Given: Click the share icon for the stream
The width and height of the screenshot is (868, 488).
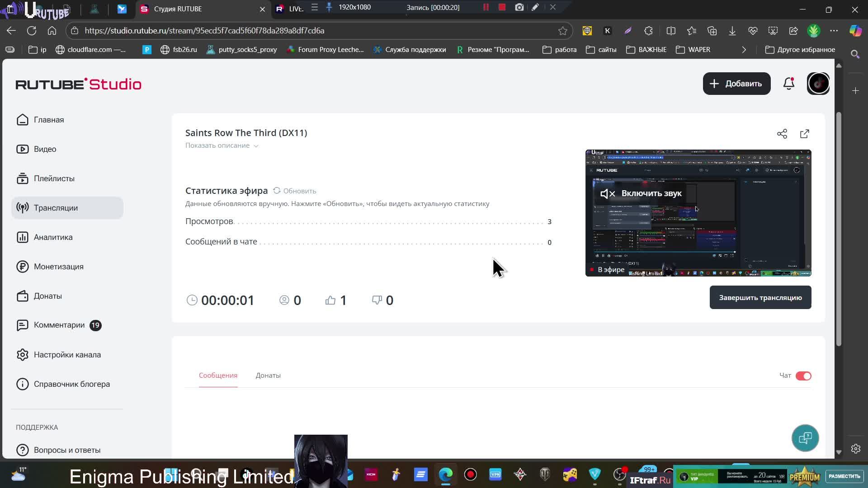Looking at the screenshot, I should point(782,134).
